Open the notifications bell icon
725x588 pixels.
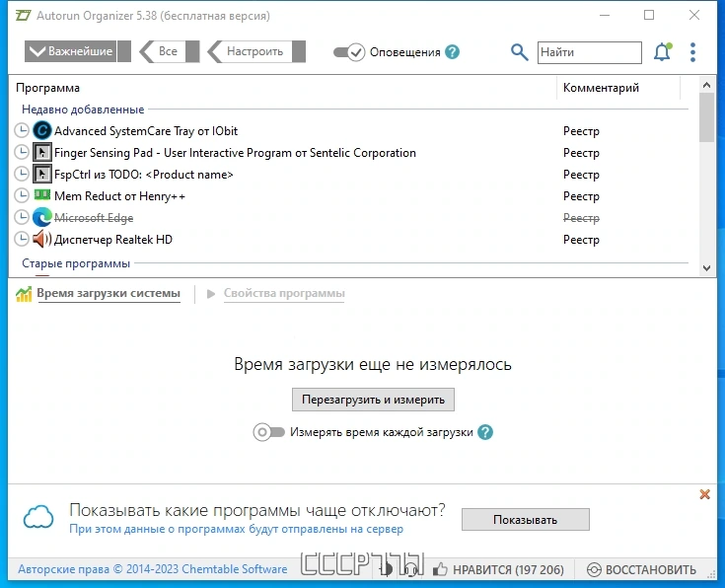(662, 52)
